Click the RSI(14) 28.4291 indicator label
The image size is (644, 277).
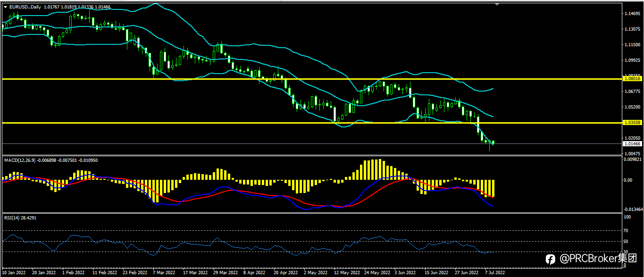[20, 218]
